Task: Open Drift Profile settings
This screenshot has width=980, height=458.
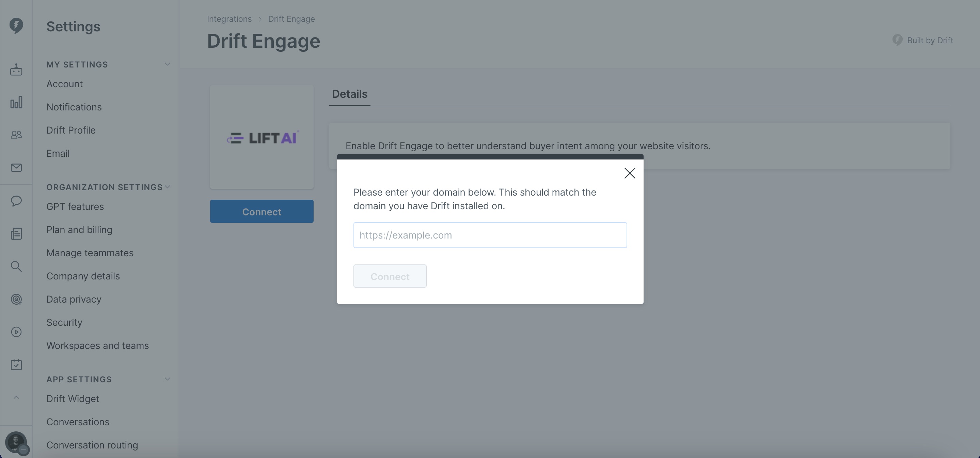Action: coord(71,131)
